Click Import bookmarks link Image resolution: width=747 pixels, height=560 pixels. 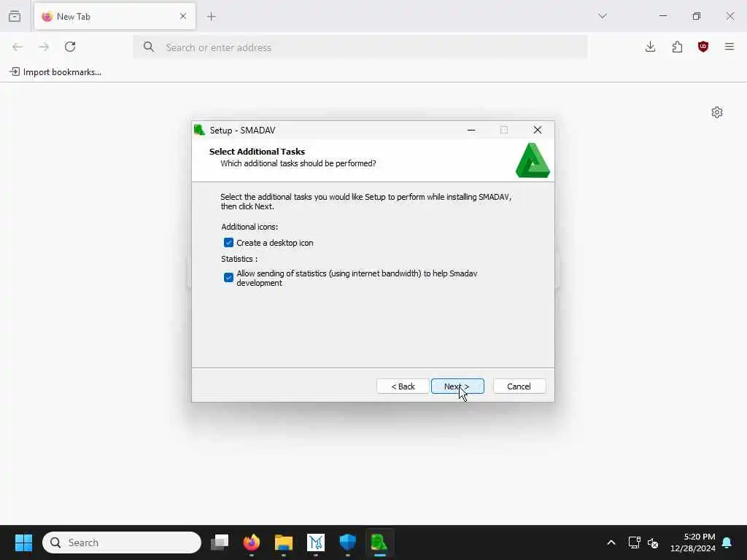(x=55, y=72)
